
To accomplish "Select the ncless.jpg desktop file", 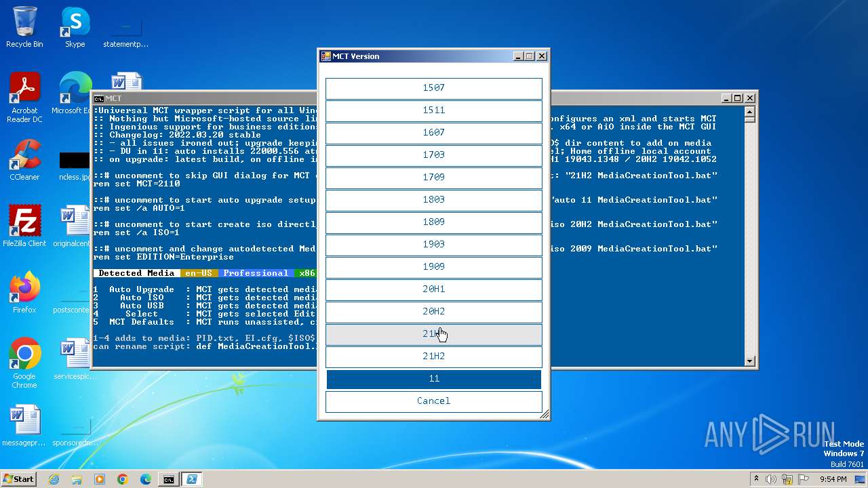I will click(75, 165).
